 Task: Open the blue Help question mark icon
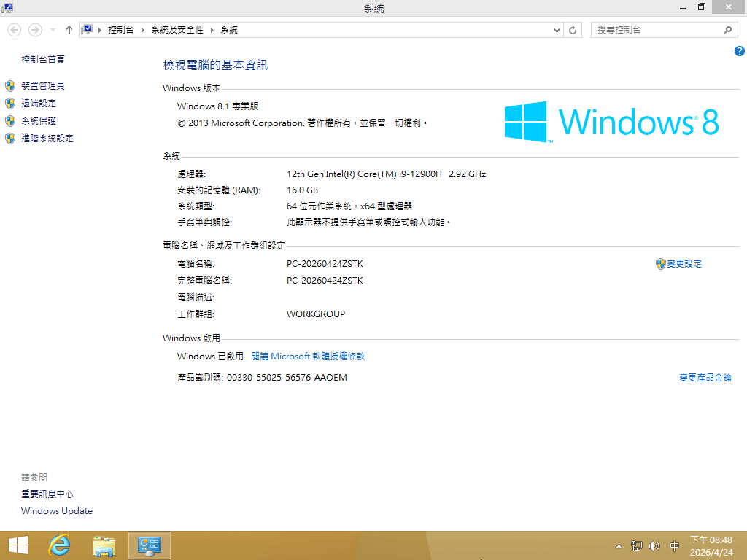click(739, 51)
